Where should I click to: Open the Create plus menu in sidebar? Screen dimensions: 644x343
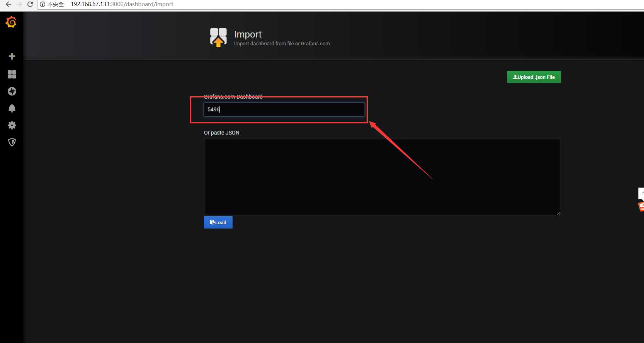tap(12, 56)
